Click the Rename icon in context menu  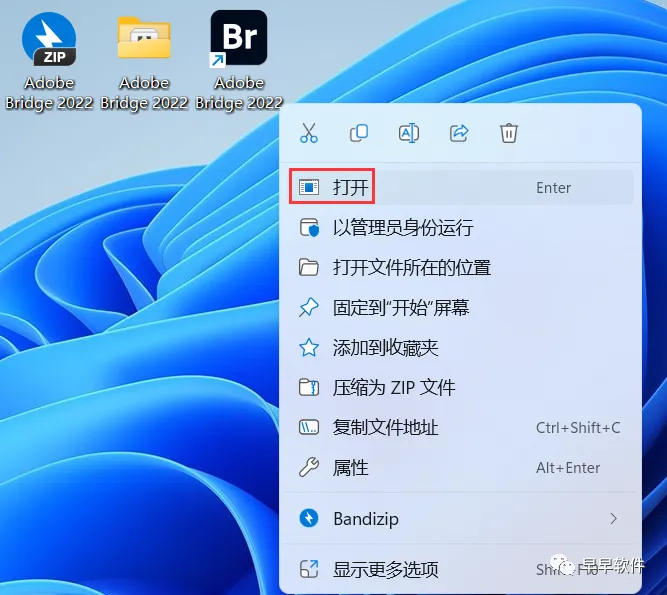click(409, 133)
